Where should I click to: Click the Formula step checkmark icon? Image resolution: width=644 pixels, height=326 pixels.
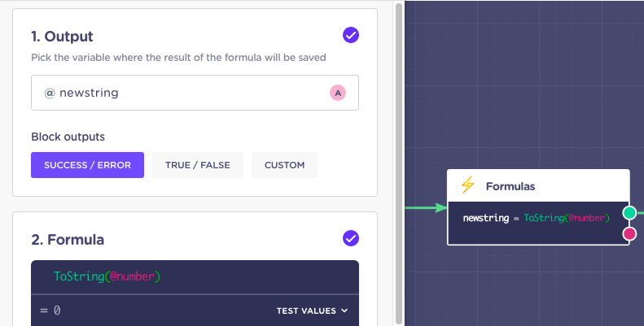pyautogui.click(x=351, y=238)
